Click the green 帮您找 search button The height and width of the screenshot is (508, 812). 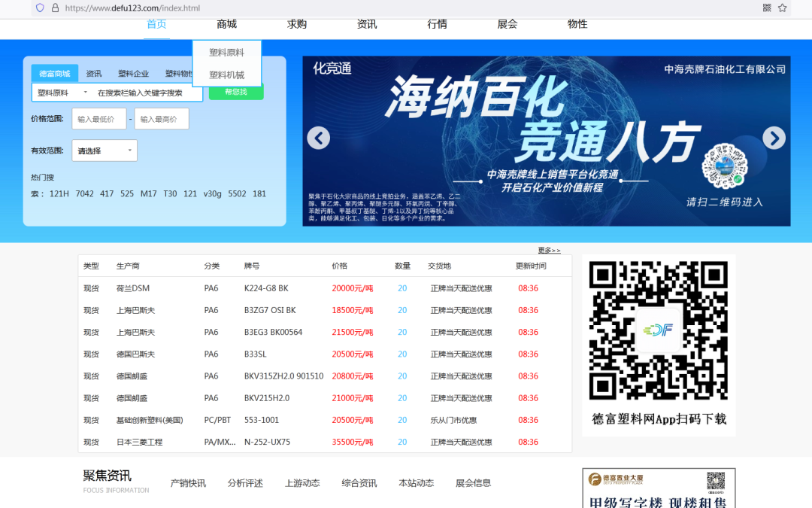coord(235,92)
